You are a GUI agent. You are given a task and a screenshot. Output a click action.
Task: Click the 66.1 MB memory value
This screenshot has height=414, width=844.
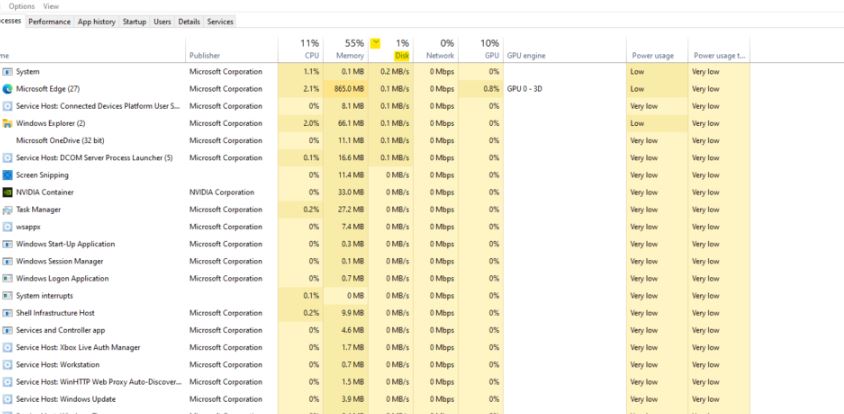tap(351, 123)
